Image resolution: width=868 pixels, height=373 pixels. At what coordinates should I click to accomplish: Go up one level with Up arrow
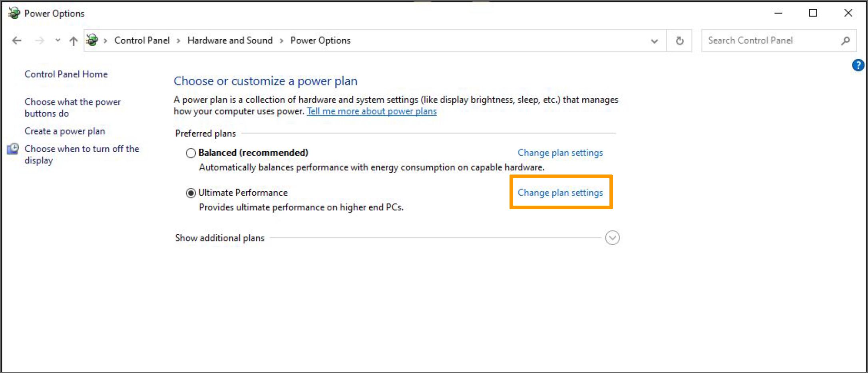[73, 41]
